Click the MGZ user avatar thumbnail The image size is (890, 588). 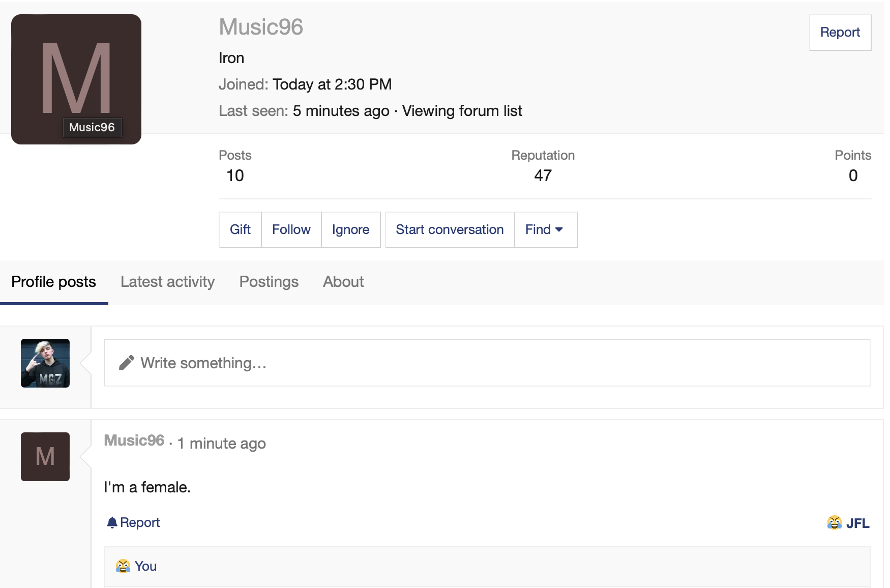click(45, 363)
